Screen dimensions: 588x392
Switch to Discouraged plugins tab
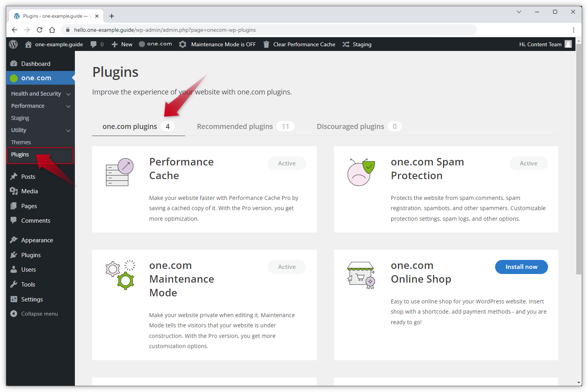(x=359, y=126)
